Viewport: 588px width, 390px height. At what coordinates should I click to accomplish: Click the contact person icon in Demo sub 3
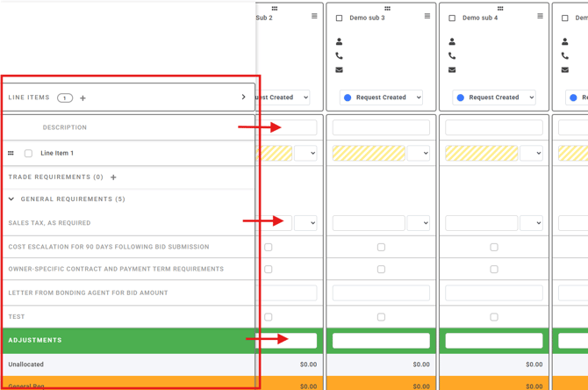340,42
